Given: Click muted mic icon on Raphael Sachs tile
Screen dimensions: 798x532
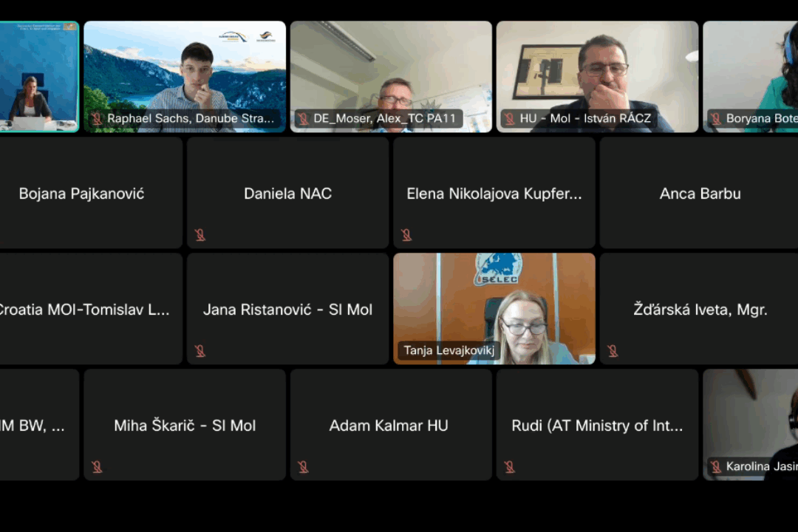Looking at the screenshot, I should click(x=97, y=119).
